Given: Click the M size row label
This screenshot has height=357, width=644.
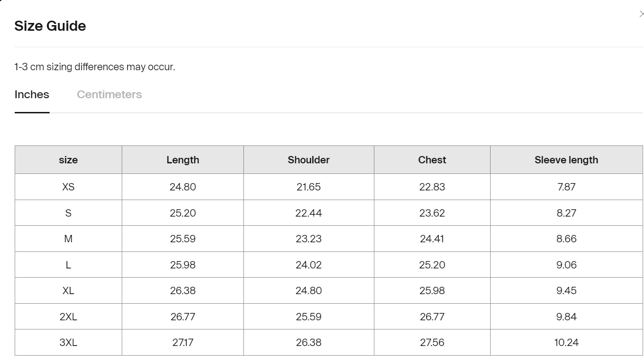Looking at the screenshot, I should [68, 238].
